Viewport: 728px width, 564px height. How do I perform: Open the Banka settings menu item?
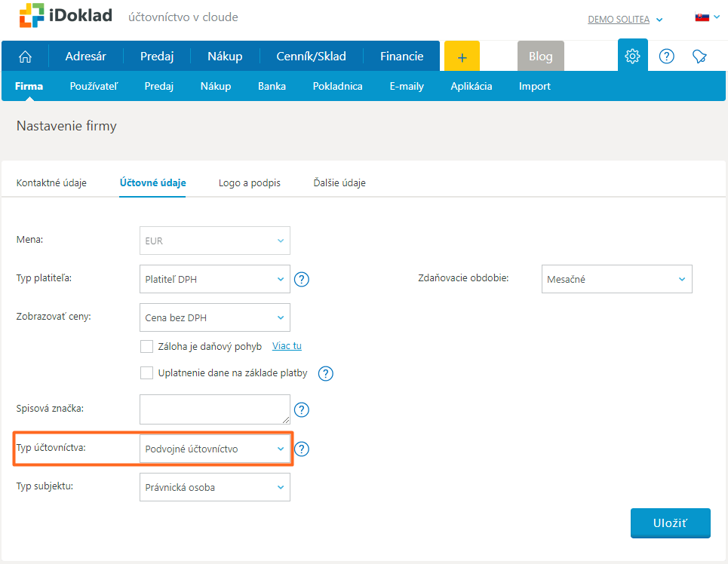click(x=272, y=87)
